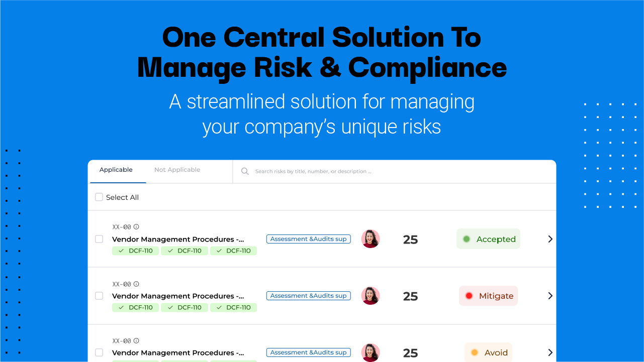This screenshot has width=644, height=362.
Task: Click first DCF-110 checkmark tag in first row
Action: click(x=135, y=251)
